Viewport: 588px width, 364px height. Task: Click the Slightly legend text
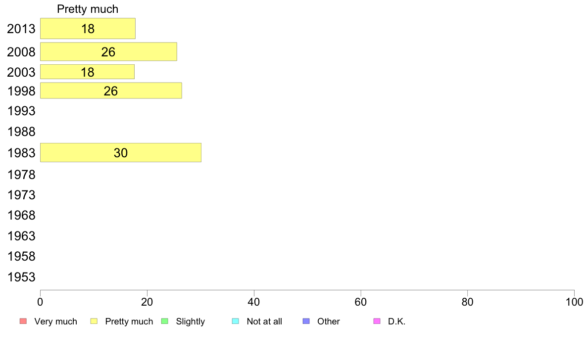191,321
